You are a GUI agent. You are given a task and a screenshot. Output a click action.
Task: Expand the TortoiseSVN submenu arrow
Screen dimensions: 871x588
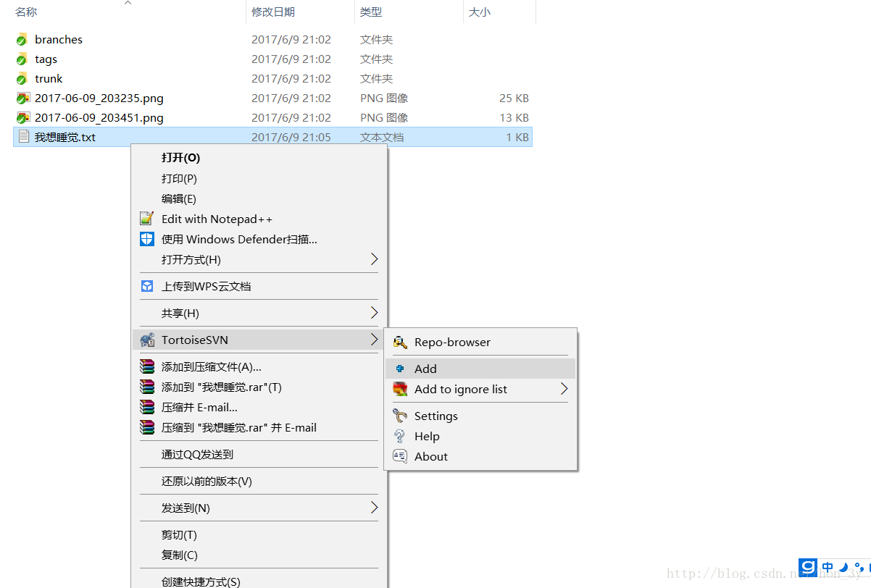(x=374, y=339)
